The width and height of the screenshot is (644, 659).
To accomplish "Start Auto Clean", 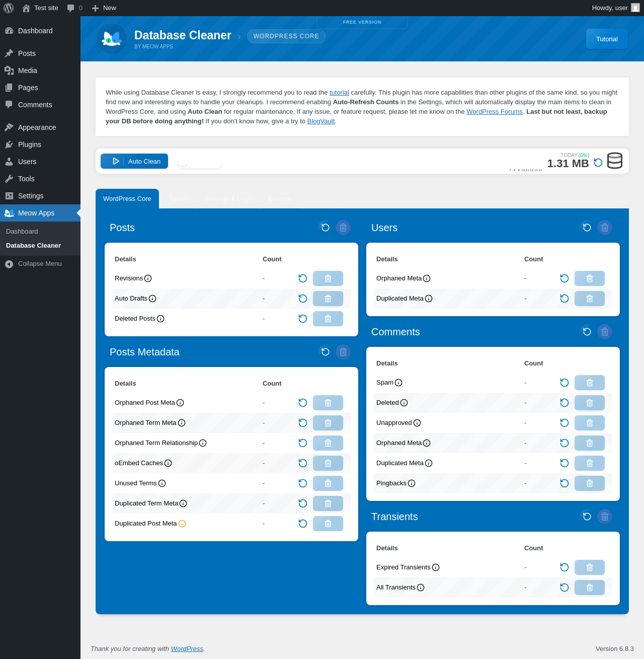I will point(134,161).
